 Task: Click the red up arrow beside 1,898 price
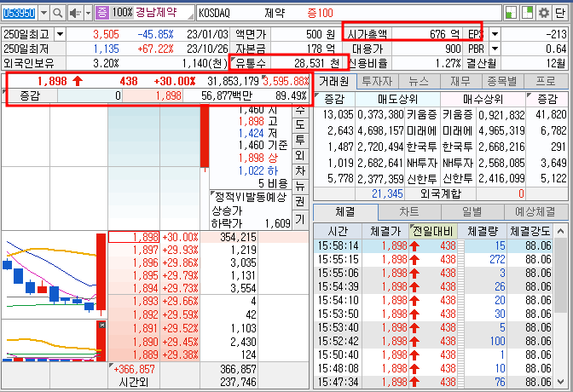[x=77, y=81]
